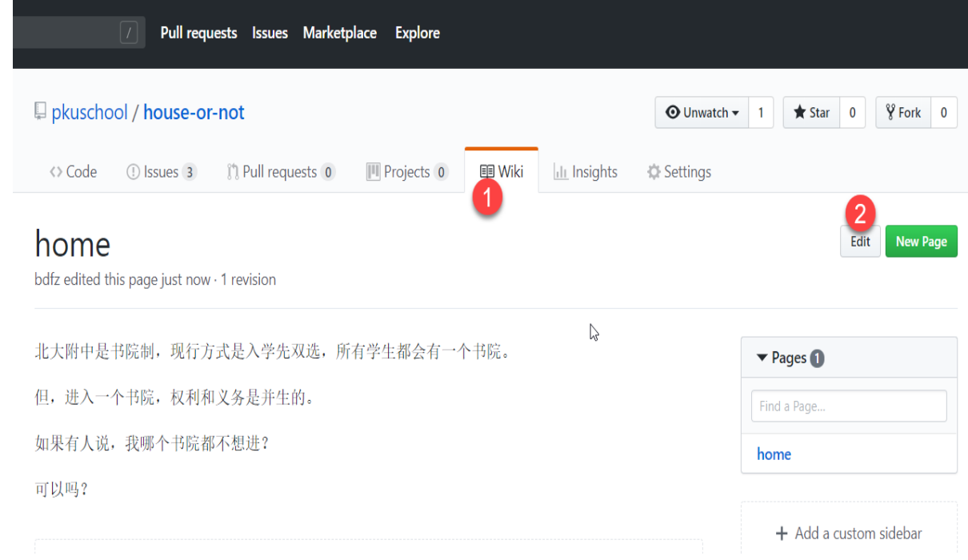Open the Unwatch dropdown

(702, 113)
